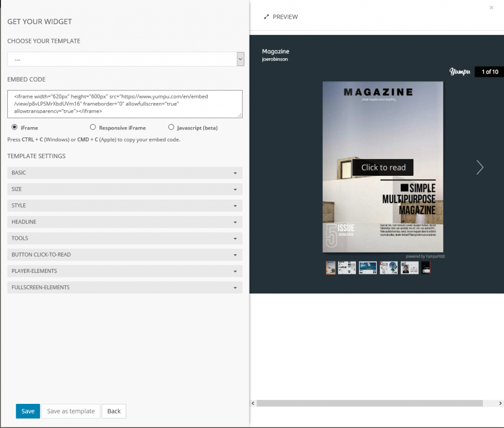Open the Magazine title link
Image resolution: width=504 pixels, height=428 pixels.
tap(276, 51)
